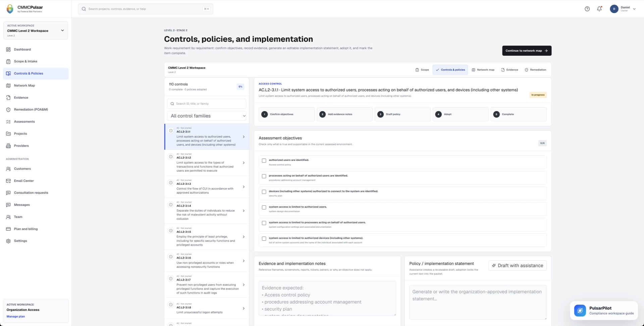
Task: Expand the active workspace selector chevron
Action: pyautogui.click(x=62, y=31)
